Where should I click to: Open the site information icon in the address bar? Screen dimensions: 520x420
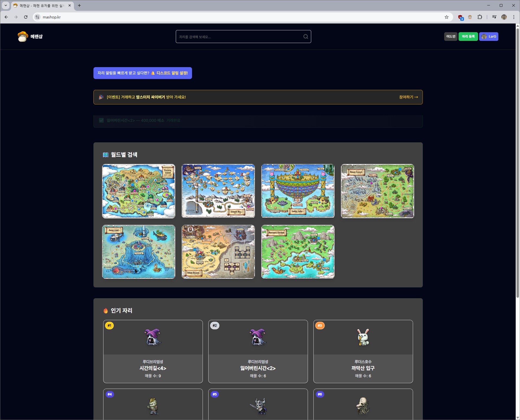coord(38,17)
